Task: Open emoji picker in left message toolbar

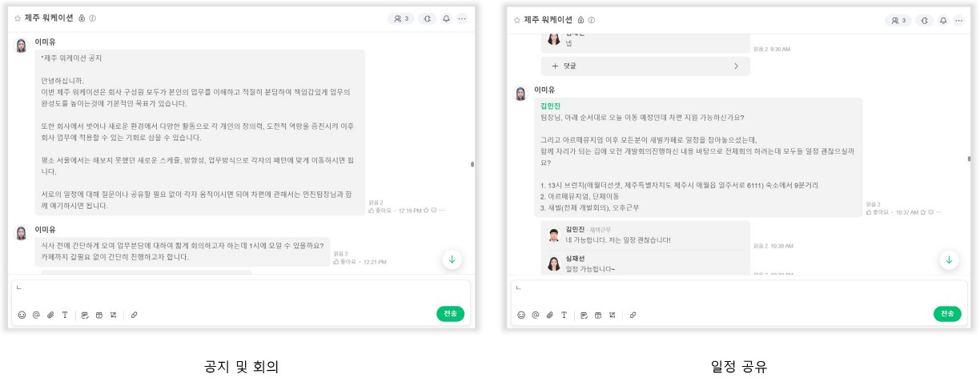Action: click(x=22, y=315)
